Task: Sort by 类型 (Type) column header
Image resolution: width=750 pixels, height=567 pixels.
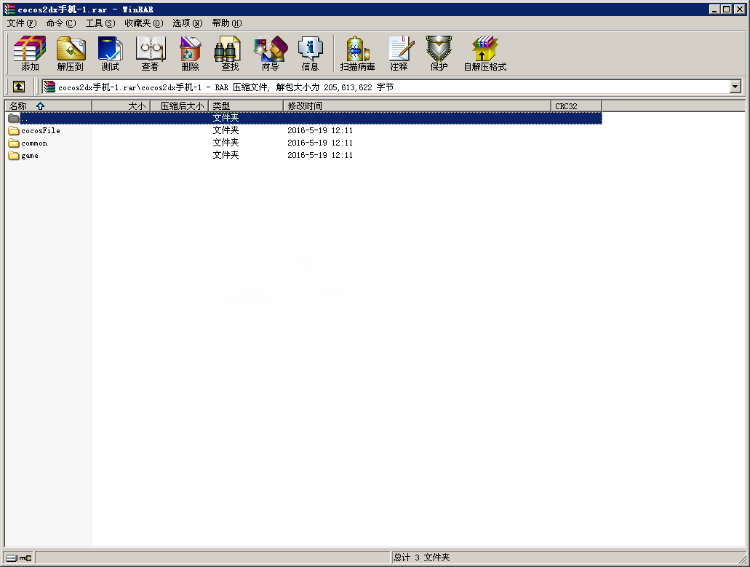Action: 246,106
